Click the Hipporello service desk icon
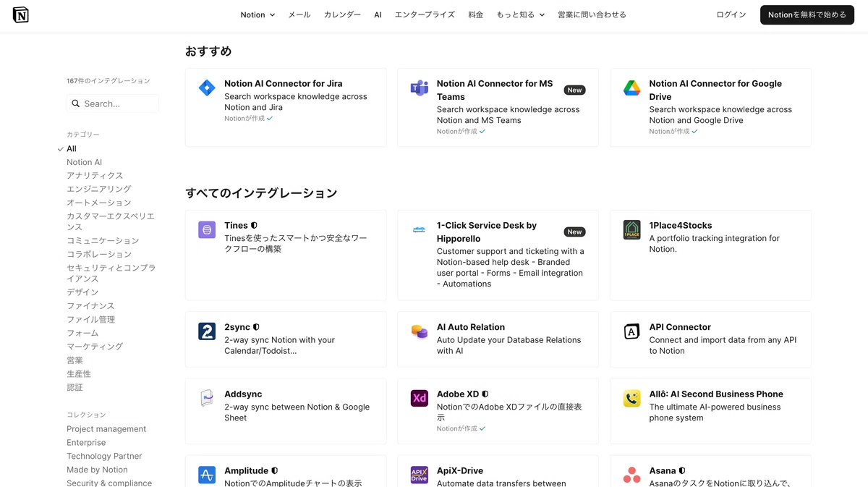 (420, 230)
